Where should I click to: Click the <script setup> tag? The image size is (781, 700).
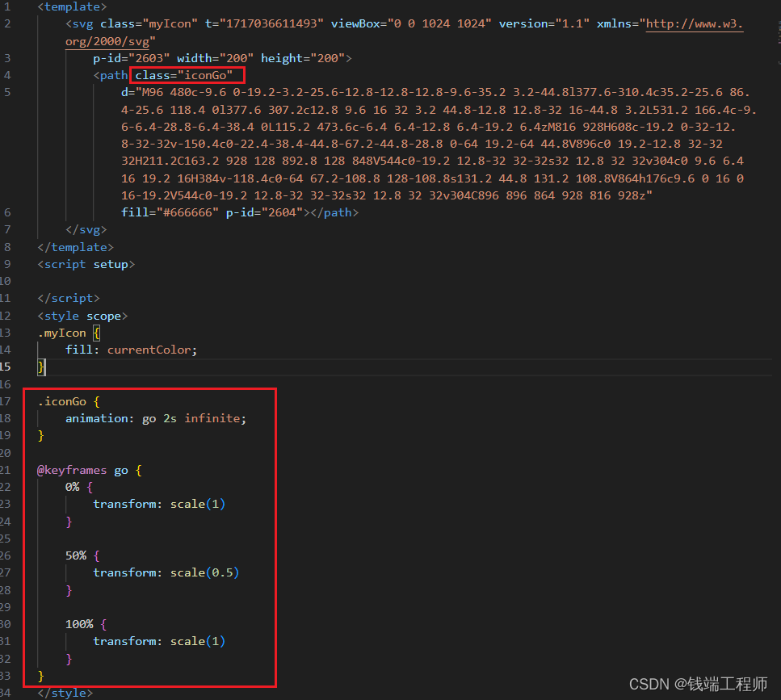(86, 264)
